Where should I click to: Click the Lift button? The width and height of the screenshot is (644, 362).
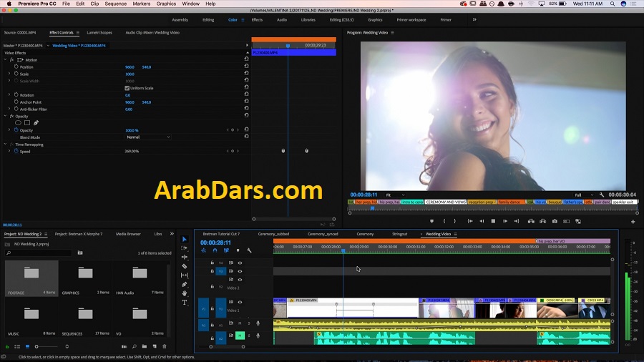pos(531,221)
